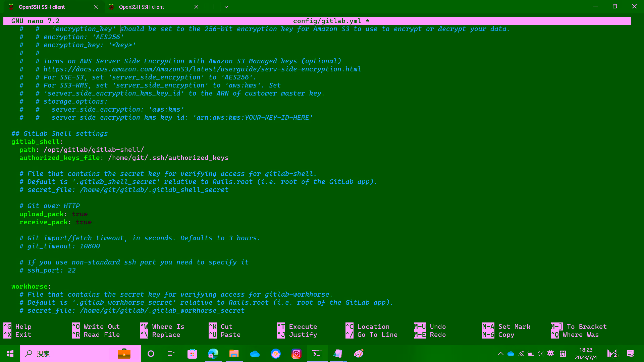Open Microsoft Store taskbar icon
The height and width of the screenshot is (362, 644).
(192, 354)
